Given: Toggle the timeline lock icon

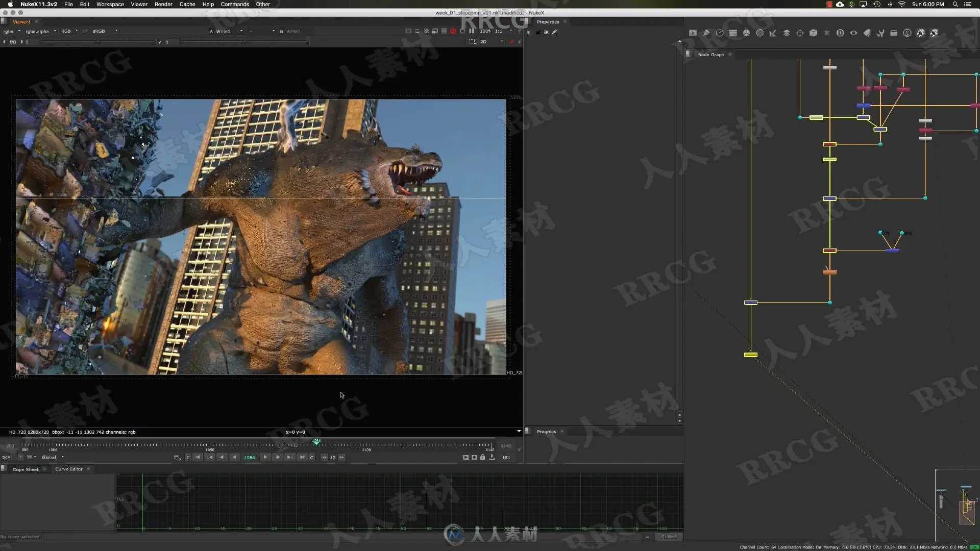Looking at the screenshot, I should tap(482, 457).
